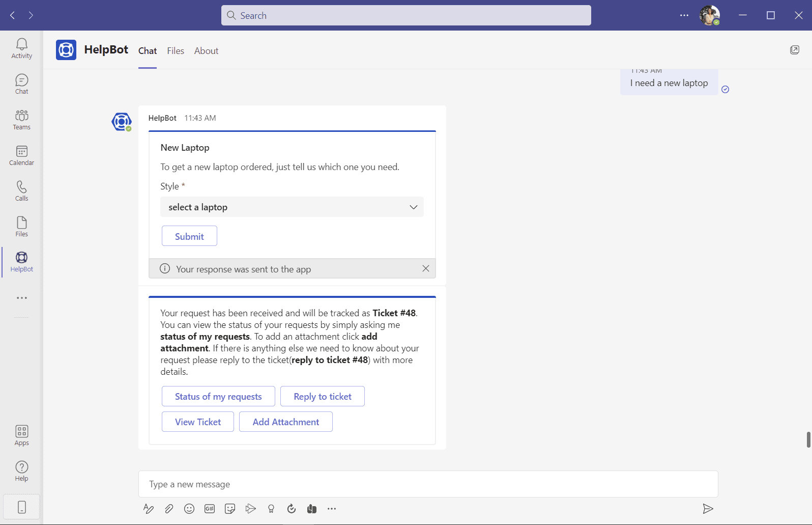
Task: Open Chat from the left sidebar
Action: pyautogui.click(x=21, y=84)
